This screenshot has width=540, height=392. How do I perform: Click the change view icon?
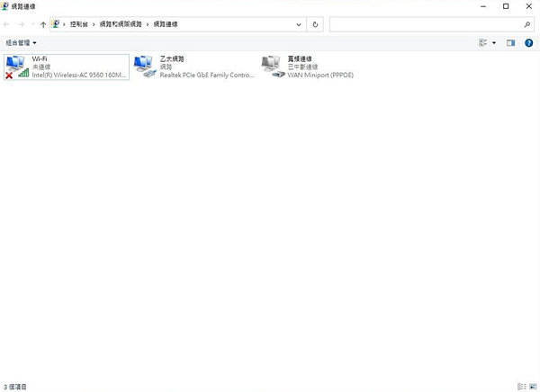click(483, 42)
